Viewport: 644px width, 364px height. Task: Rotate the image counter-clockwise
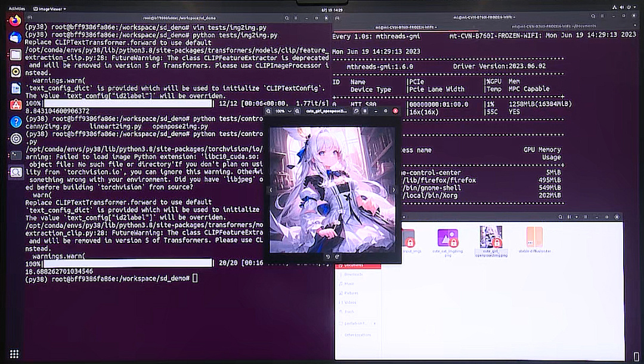(x=327, y=257)
